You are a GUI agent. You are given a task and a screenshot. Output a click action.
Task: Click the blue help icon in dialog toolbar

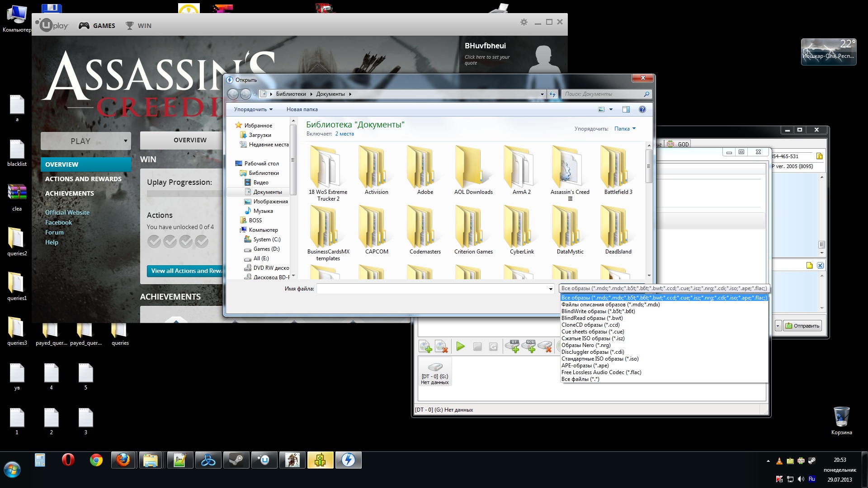click(x=642, y=109)
